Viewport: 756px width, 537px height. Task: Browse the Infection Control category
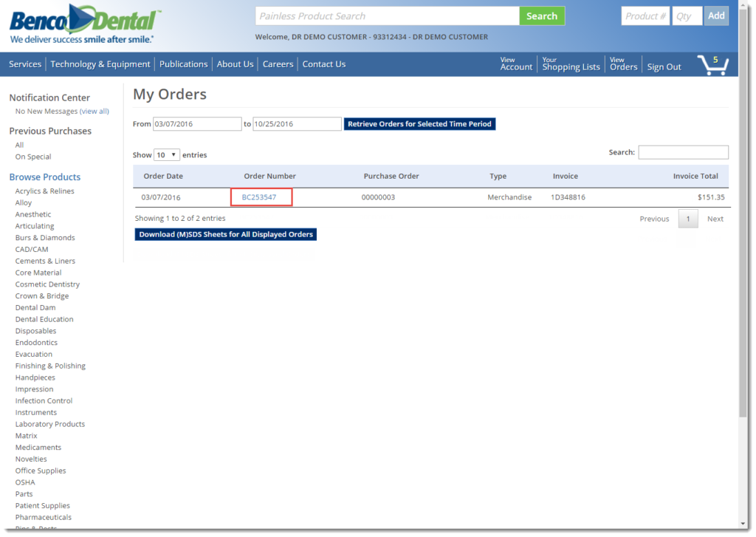coord(43,400)
